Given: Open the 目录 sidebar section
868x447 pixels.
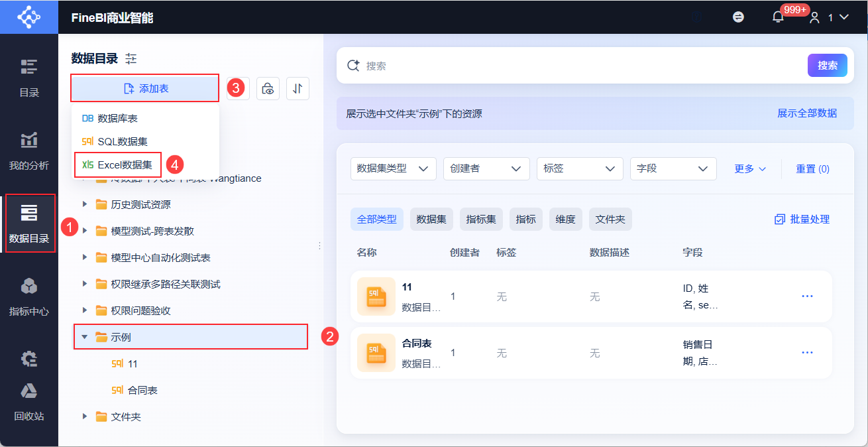Looking at the screenshot, I should 28,78.
